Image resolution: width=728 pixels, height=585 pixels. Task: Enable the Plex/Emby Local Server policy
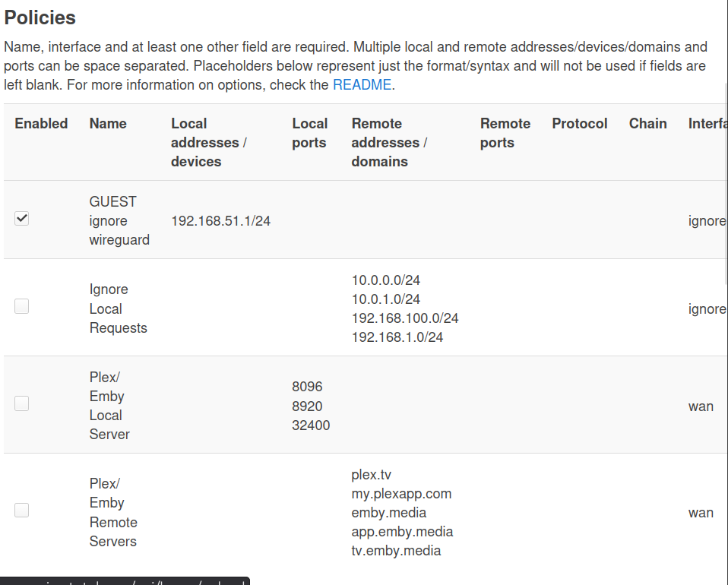pos(22,403)
